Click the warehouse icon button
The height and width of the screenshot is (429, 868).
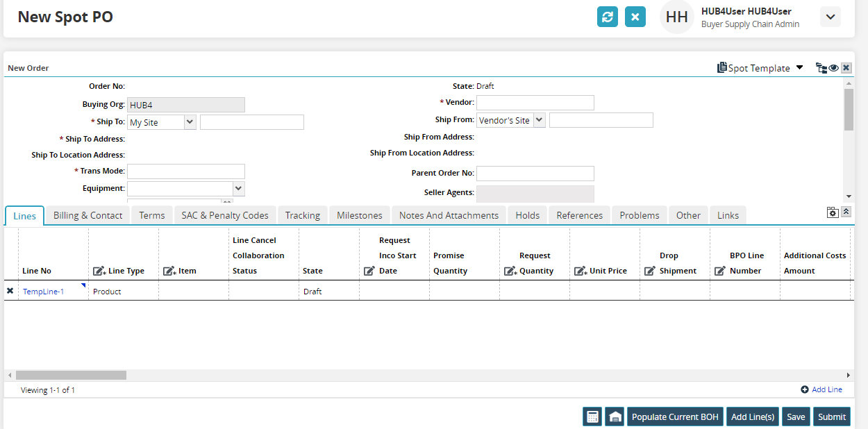point(615,417)
